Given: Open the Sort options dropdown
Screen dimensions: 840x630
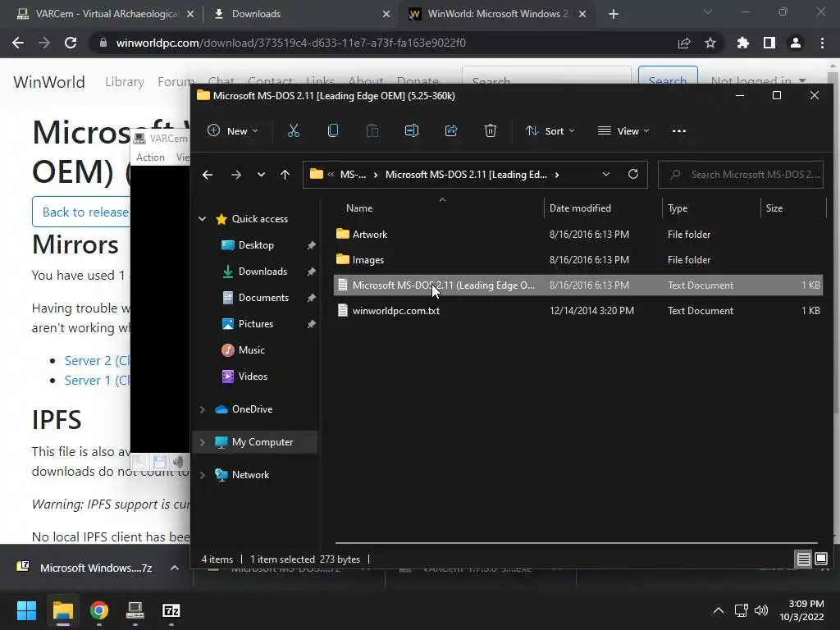Looking at the screenshot, I should (x=550, y=130).
